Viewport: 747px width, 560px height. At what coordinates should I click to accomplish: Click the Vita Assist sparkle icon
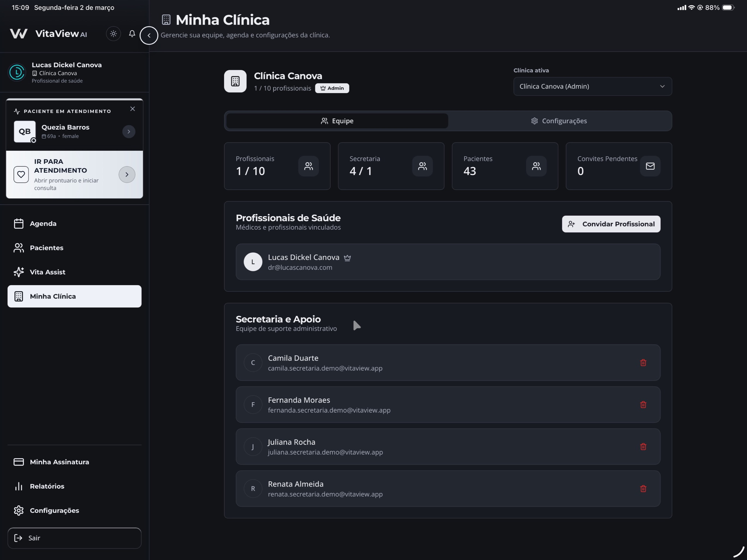[19, 272]
